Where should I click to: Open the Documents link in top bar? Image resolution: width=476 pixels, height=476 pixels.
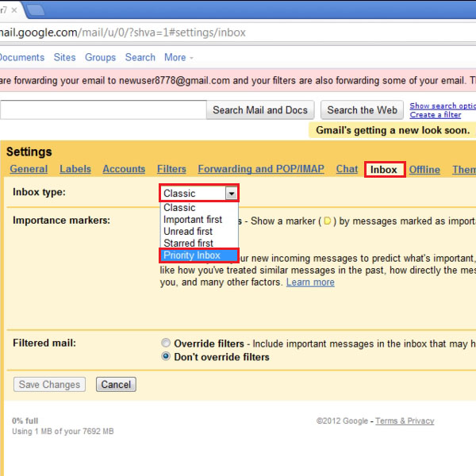click(22, 57)
